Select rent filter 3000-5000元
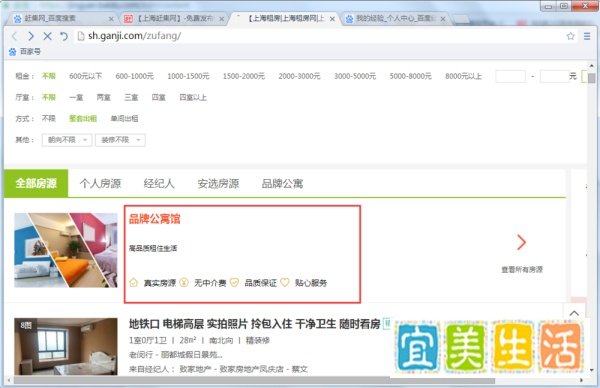 pyautogui.click(x=355, y=76)
